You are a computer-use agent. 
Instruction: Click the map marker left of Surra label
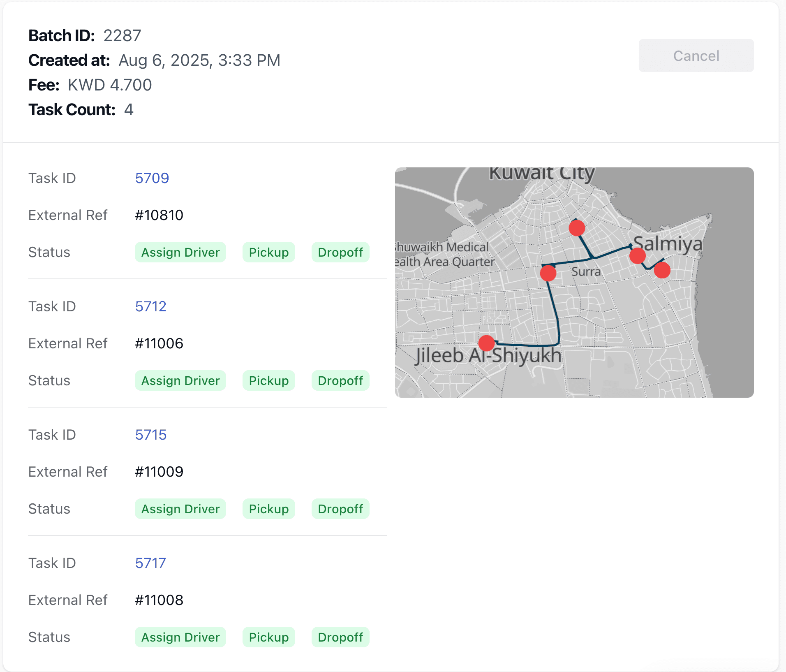click(x=548, y=273)
